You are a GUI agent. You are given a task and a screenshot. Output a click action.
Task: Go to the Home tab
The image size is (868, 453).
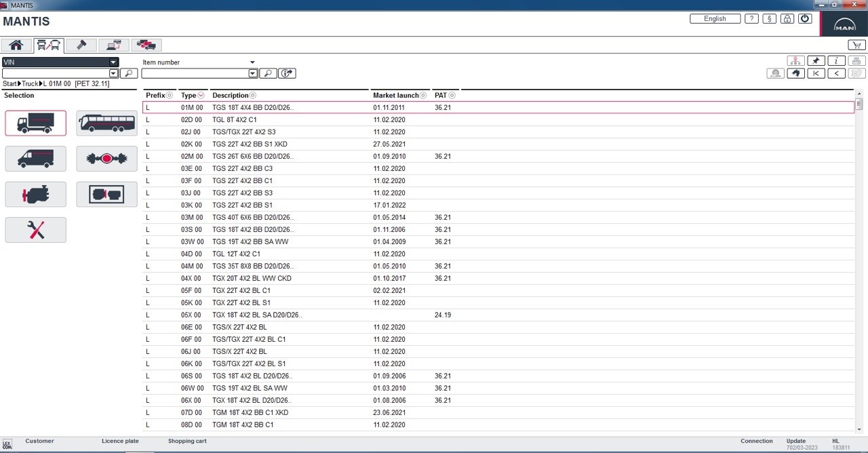click(x=16, y=45)
